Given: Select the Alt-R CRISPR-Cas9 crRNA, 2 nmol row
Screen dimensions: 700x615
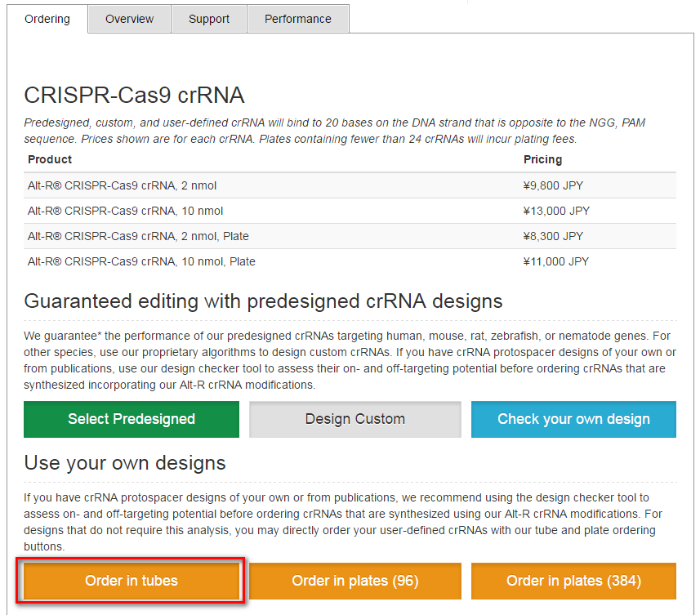Looking at the screenshot, I should pyautogui.click(x=350, y=185).
